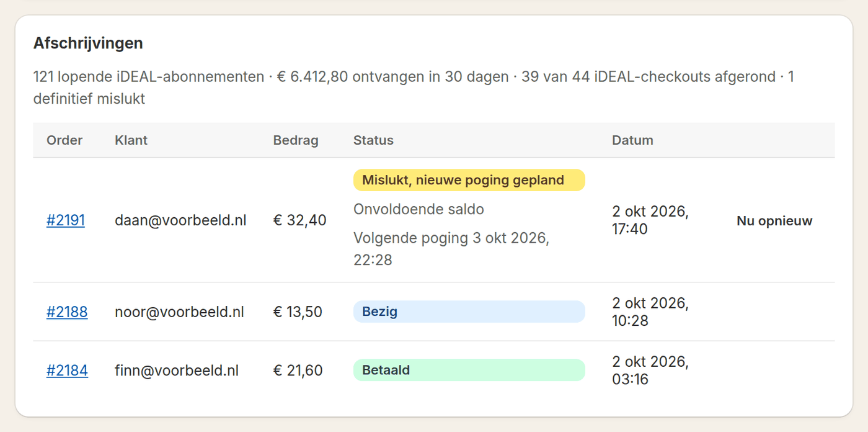Viewport: 868px width, 432px height.
Task: Click customer daan@voorbeeld.nl
Action: pos(180,220)
